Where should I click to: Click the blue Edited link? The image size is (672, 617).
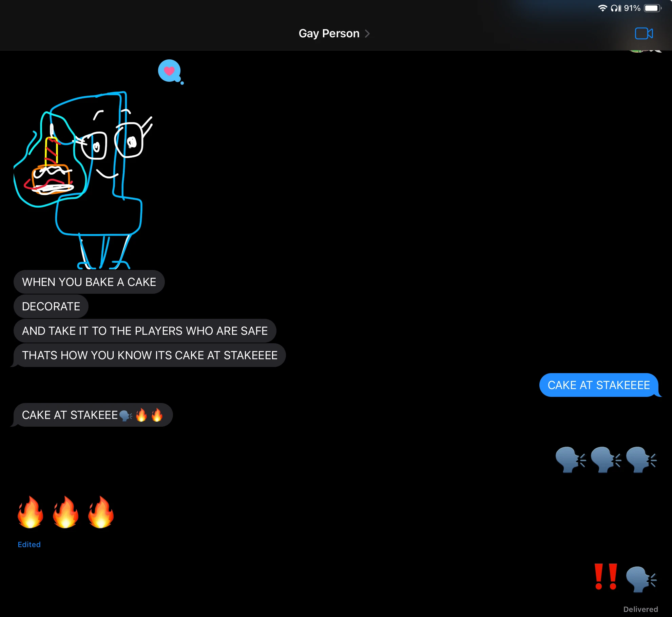29,544
